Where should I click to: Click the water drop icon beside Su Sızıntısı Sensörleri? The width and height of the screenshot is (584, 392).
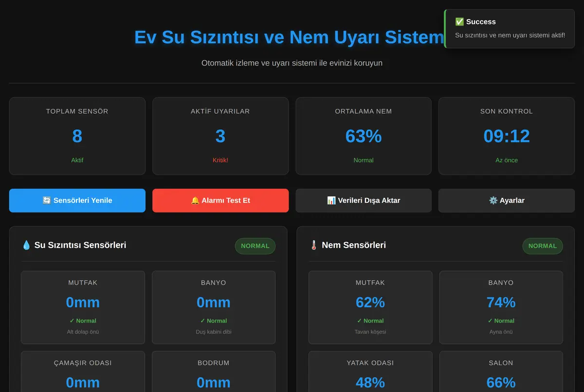(x=26, y=245)
